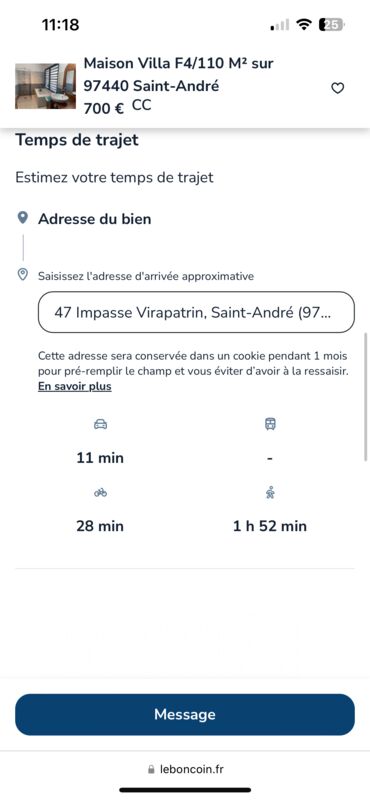Tap the 1 h 52 min walking duration
The height and width of the screenshot is (800, 370).
pyautogui.click(x=270, y=526)
